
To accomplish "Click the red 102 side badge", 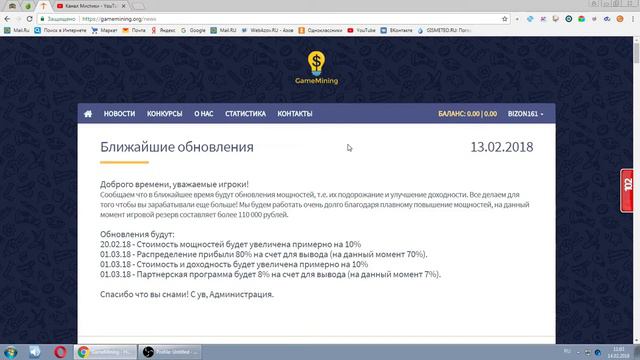I will pos(627,191).
